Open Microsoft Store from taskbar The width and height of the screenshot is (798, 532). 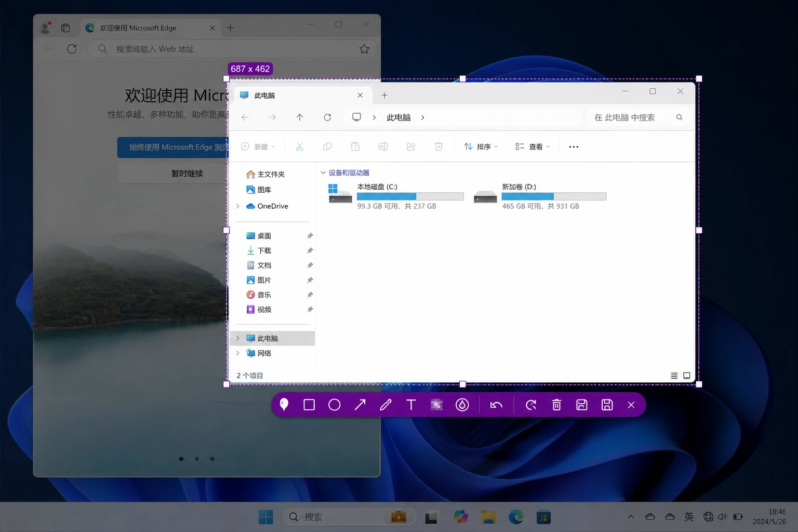click(x=543, y=517)
